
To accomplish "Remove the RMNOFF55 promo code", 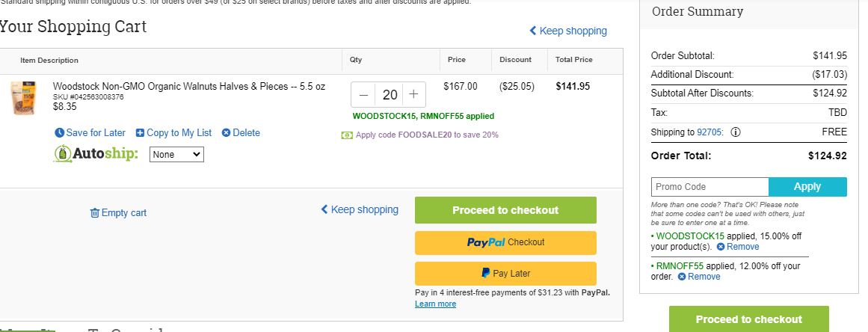I will pyautogui.click(x=698, y=277).
